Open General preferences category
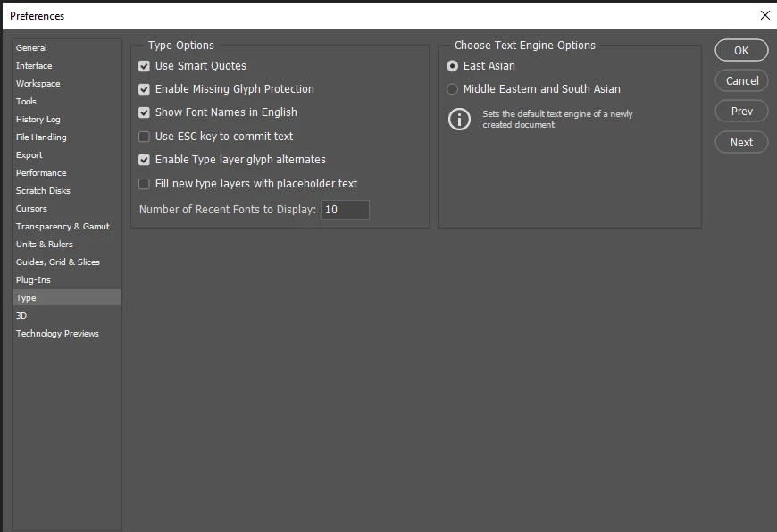 pos(67,47)
